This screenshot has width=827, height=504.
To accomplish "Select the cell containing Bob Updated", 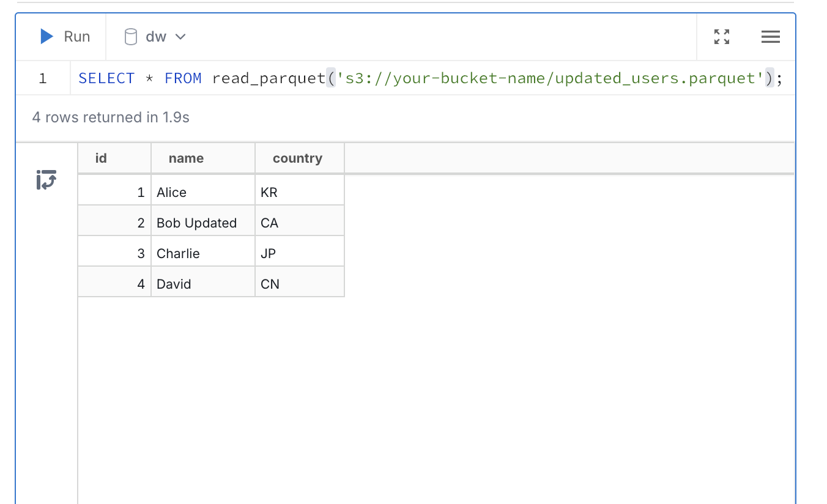I will pos(196,223).
